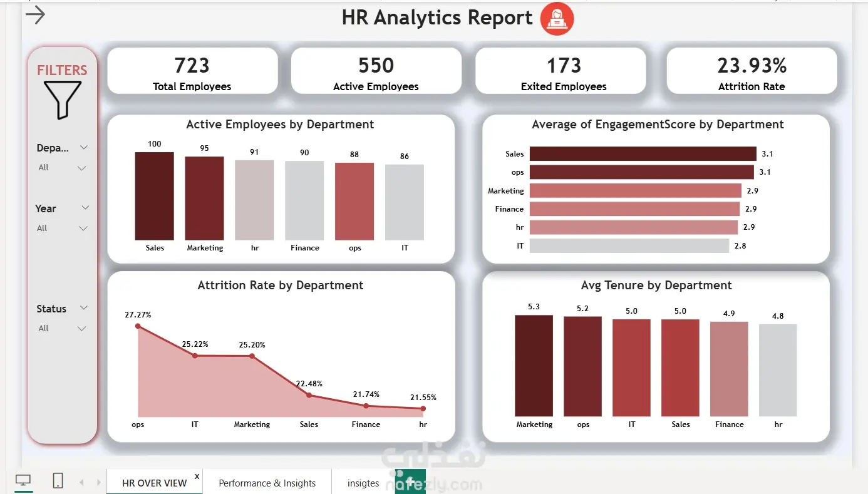Select Marketing bar in EngagementScore chart
868x494 pixels.
point(636,190)
